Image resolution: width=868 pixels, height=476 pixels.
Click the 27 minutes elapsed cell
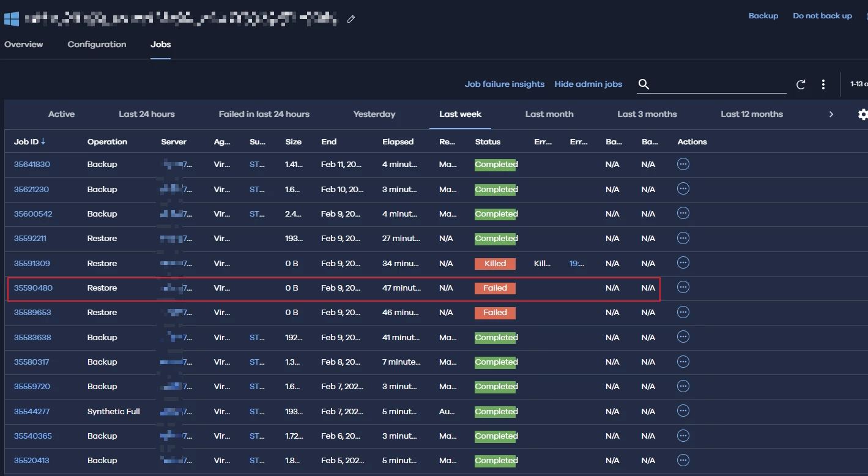pyautogui.click(x=401, y=239)
